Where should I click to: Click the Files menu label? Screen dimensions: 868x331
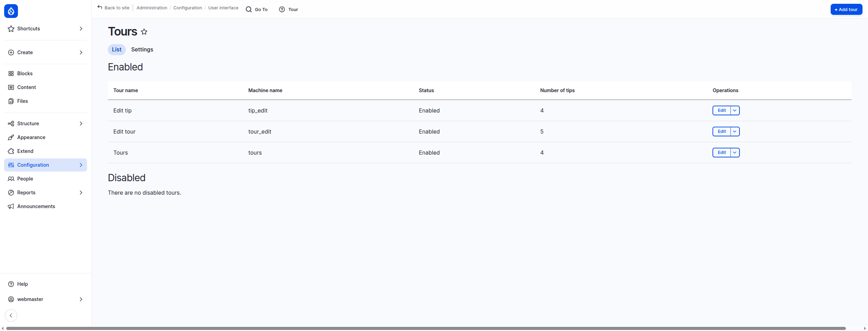coord(22,101)
